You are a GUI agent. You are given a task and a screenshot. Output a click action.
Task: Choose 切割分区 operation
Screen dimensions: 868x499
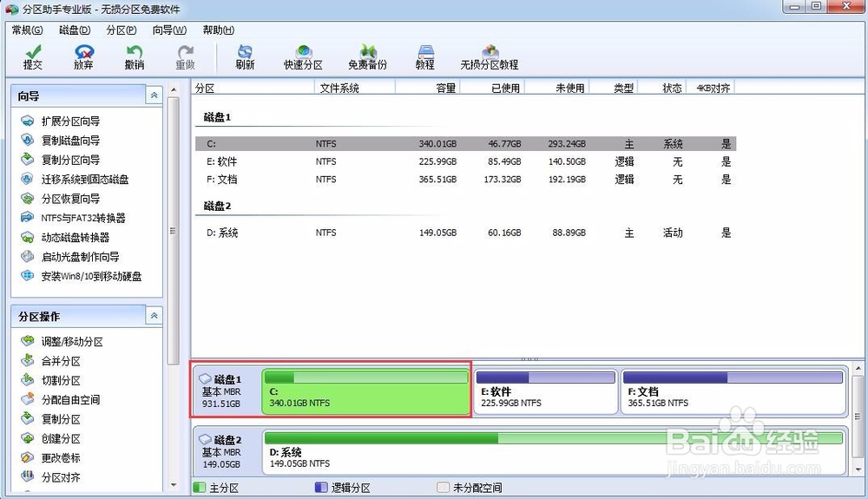[51, 380]
